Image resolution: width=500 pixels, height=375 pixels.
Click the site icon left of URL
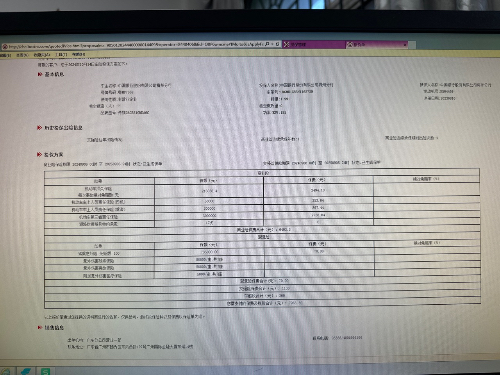click(5, 47)
